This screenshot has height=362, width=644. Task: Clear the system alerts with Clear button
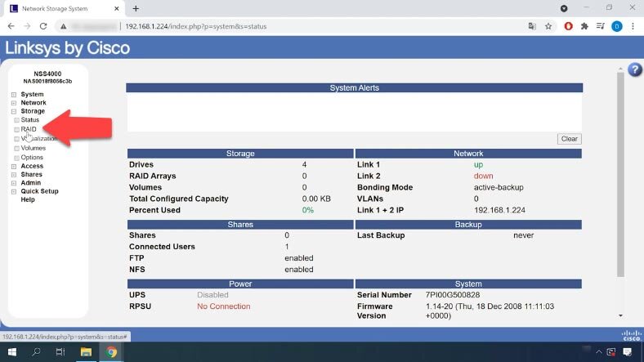click(x=570, y=139)
